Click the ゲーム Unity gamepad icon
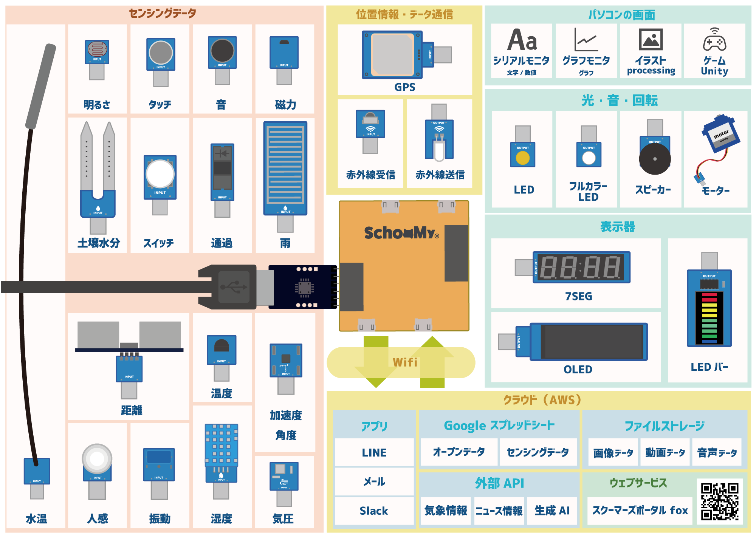 pyautogui.click(x=714, y=40)
